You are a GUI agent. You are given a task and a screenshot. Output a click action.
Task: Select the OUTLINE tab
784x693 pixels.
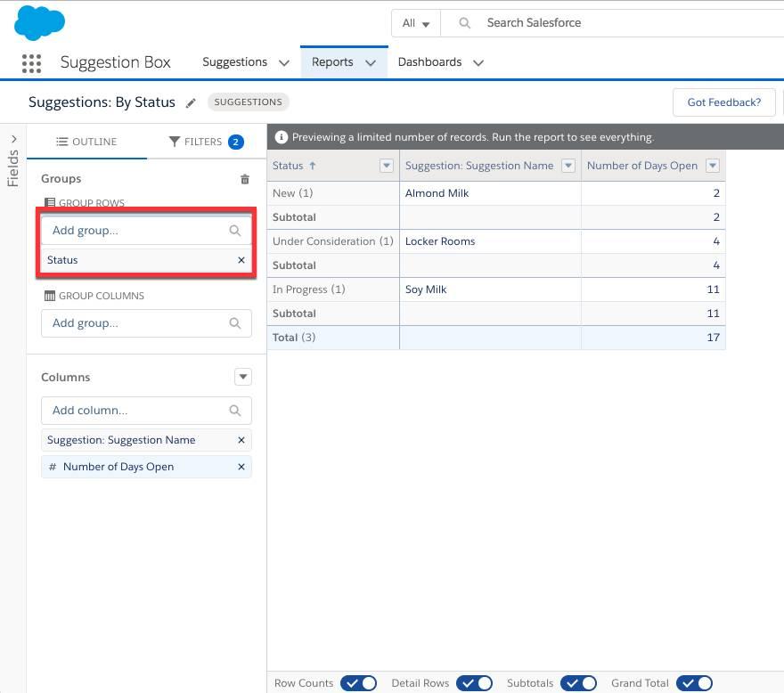[86, 142]
